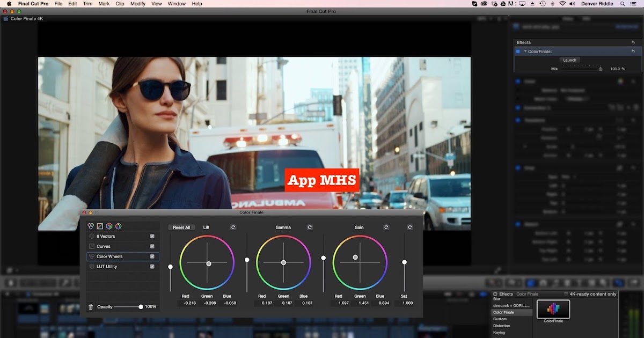Toggle LUT Utility layer checkbox
Viewport: 644px width, 338px height.
click(152, 266)
